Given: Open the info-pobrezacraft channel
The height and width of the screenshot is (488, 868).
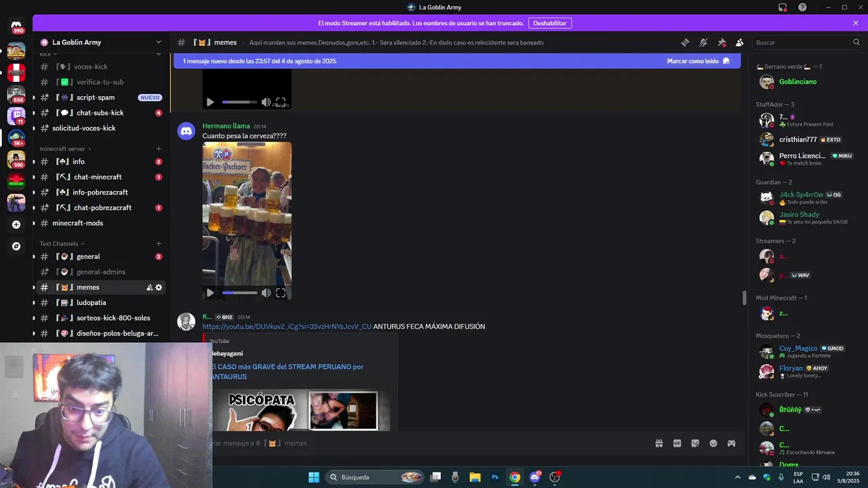Looking at the screenshot, I should click(x=101, y=192).
